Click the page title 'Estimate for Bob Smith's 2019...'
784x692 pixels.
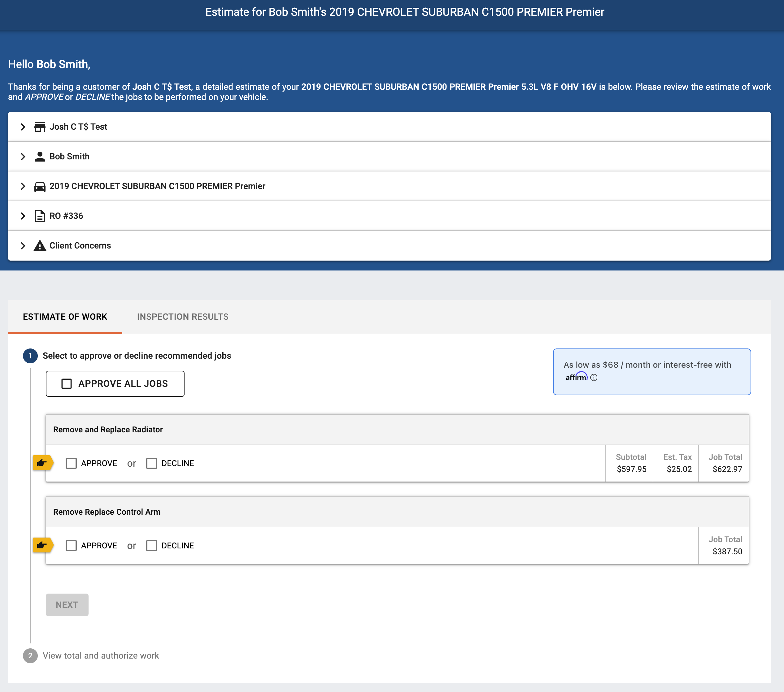(x=405, y=12)
